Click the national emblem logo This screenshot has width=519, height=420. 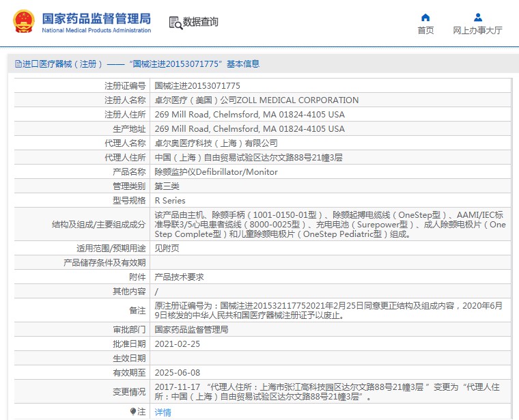point(23,22)
